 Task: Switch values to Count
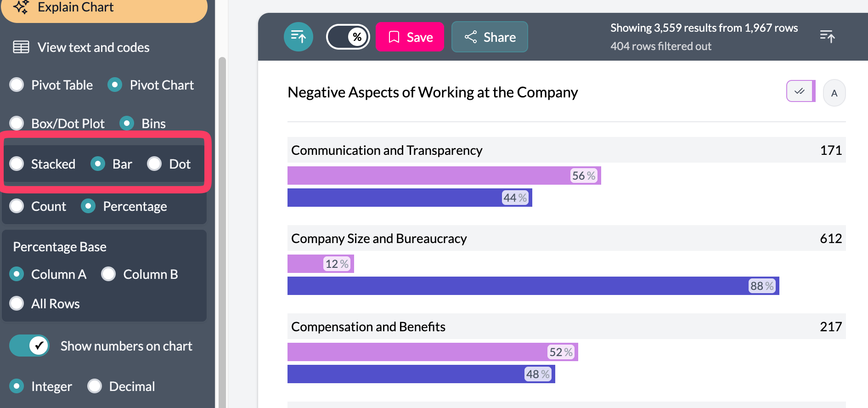[x=17, y=206]
